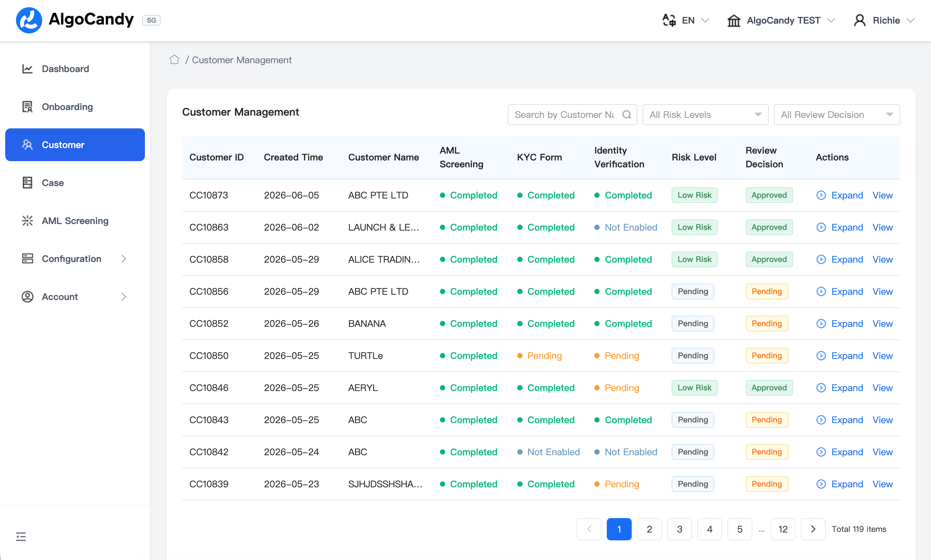Click View link for customer CC10852
Image resolution: width=931 pixels, height=560 pixels.
pyautogui.click(x=882, y=324)
